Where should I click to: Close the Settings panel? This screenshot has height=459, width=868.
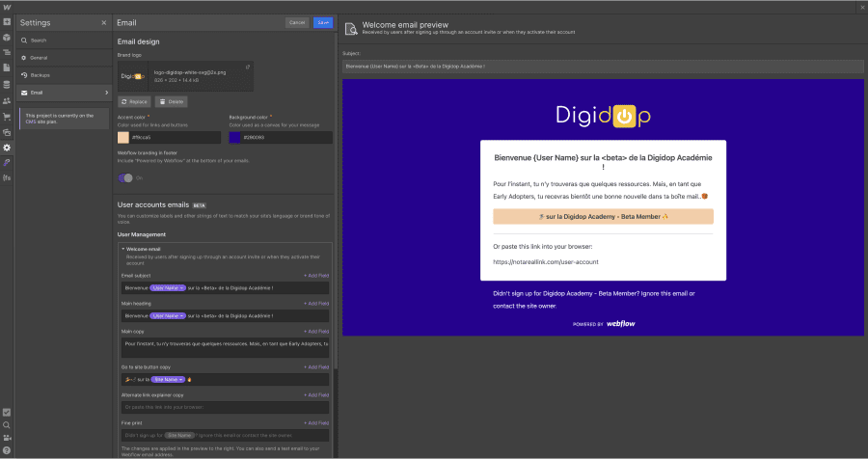pyautogui.click(x=103, y=23)
